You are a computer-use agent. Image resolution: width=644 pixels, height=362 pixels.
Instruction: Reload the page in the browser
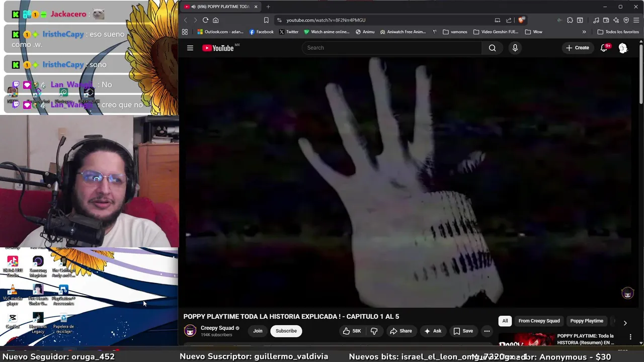(205, 20)
